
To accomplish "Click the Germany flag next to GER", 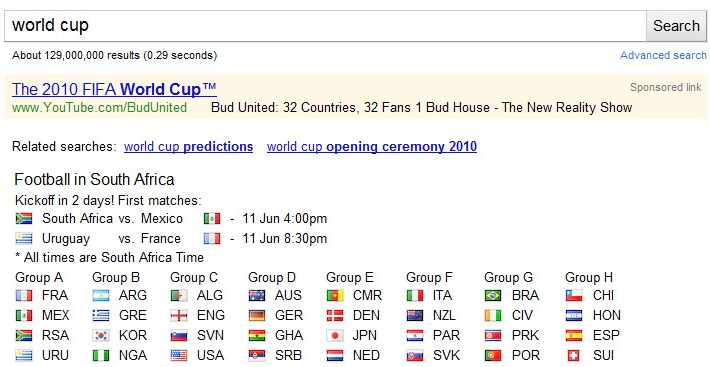I will 257,316.
